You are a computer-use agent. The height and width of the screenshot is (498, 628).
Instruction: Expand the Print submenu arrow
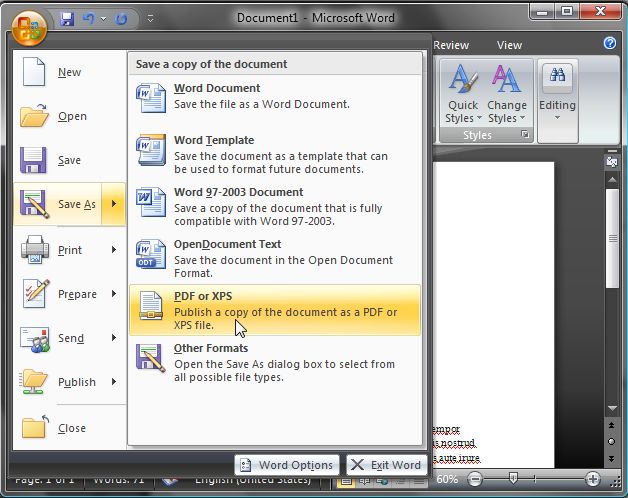(x=114, y=250)
